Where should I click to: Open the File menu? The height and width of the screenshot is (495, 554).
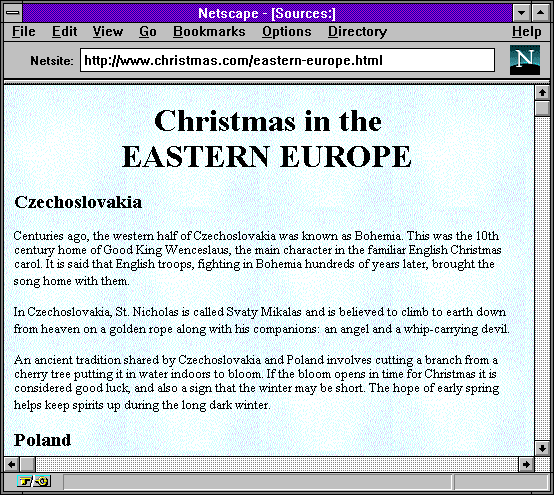(24, 32)
